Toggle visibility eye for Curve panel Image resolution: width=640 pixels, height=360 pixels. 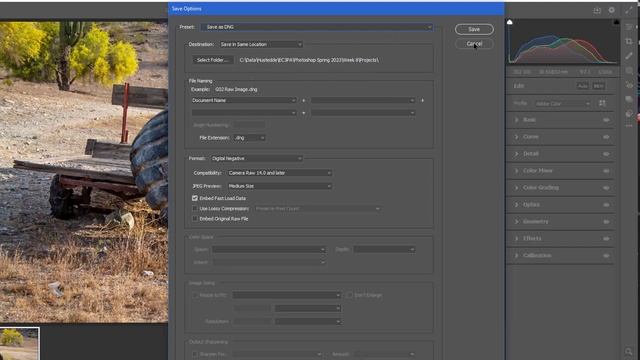607,137
